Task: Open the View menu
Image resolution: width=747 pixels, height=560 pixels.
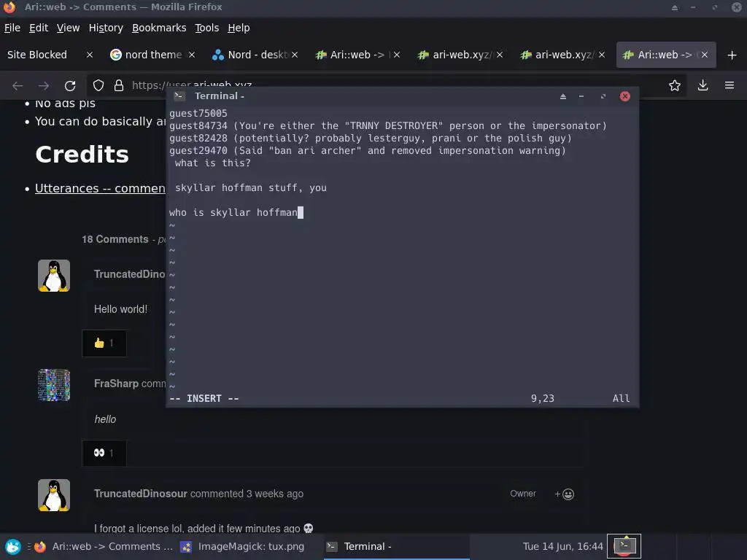Action: pos(68,28)
